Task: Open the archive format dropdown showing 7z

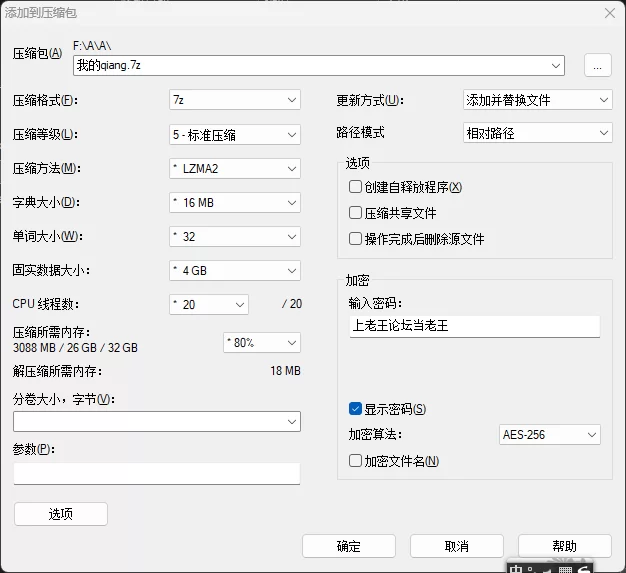Action: point(235,100)
